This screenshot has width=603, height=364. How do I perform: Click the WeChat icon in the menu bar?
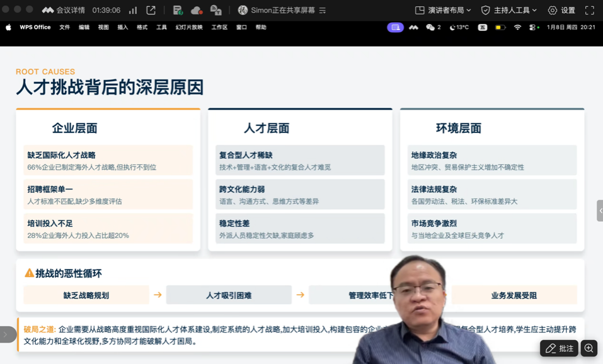(430, 28)
